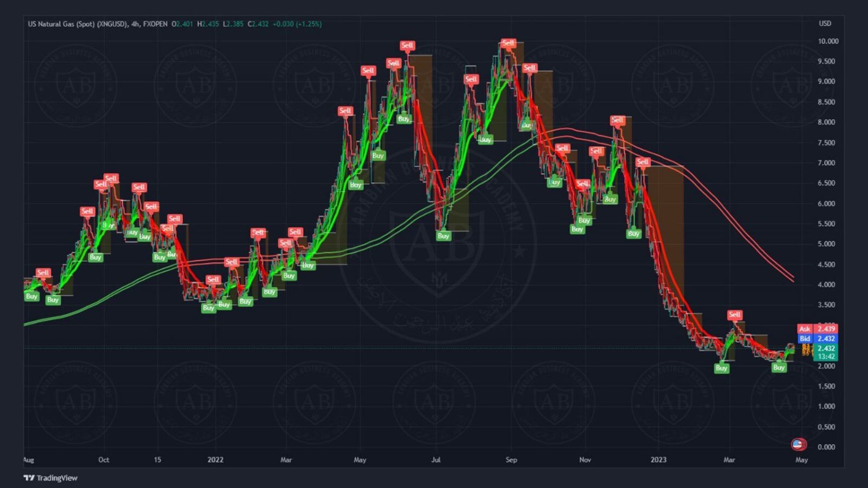Click the 1.000 price scale label

[826, 406]
